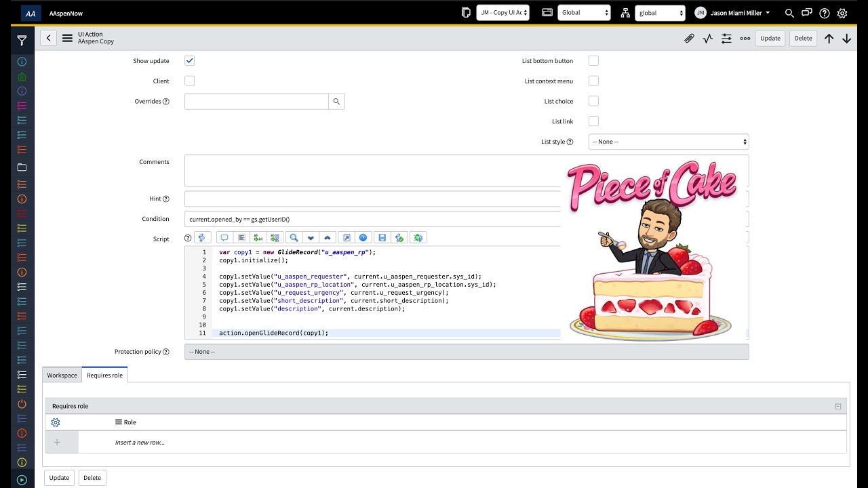The width and height of the screenshot is (868, 488).
Task: Expand the Protection policy dropdown
Action: pos(467,351)
